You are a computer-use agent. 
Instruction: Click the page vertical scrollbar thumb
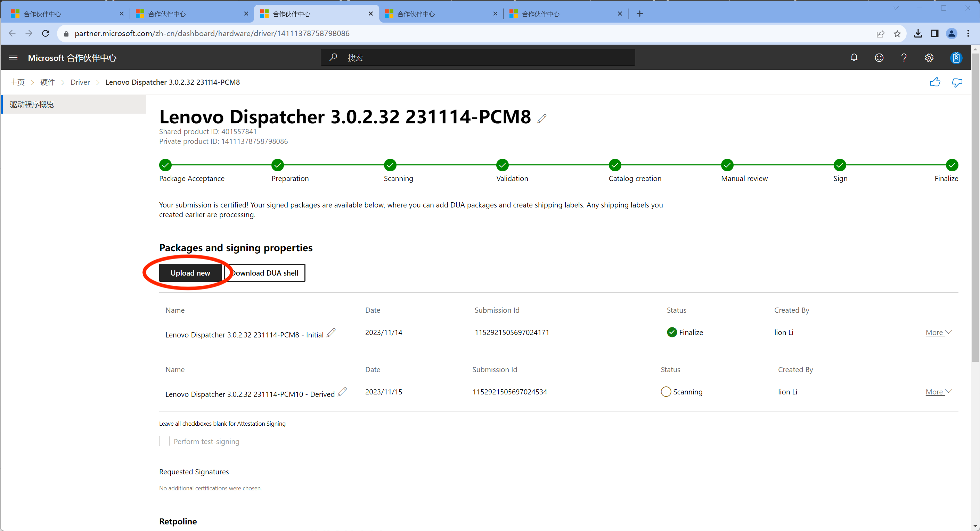pos(975,207)
